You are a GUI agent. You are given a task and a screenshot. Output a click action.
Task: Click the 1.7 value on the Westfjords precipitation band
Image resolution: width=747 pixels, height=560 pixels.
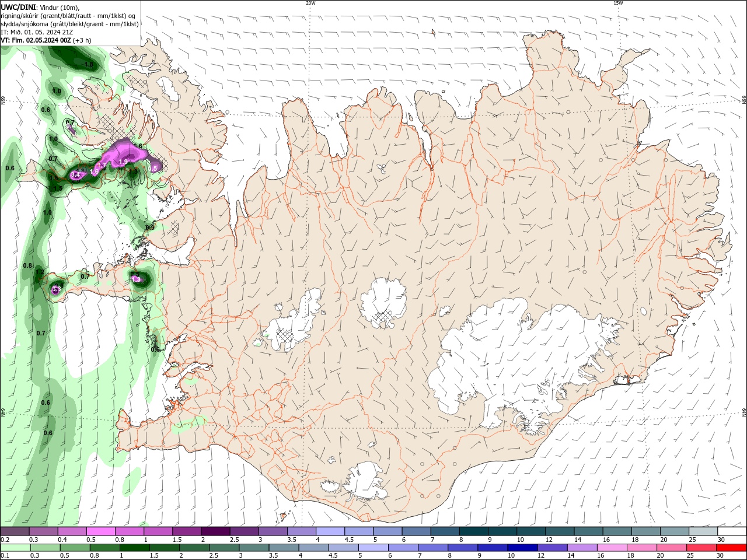[102, 166]
